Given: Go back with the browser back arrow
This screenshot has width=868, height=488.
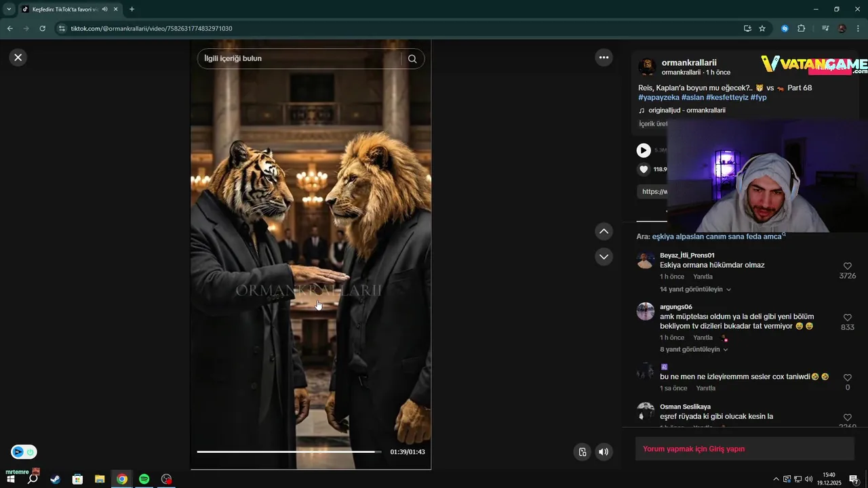Looking at the screenshot, I should point(9,28).
